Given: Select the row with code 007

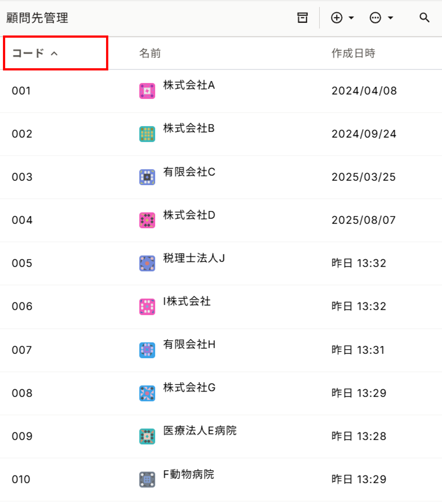Looking at the screenshot, I should point(221,350).
